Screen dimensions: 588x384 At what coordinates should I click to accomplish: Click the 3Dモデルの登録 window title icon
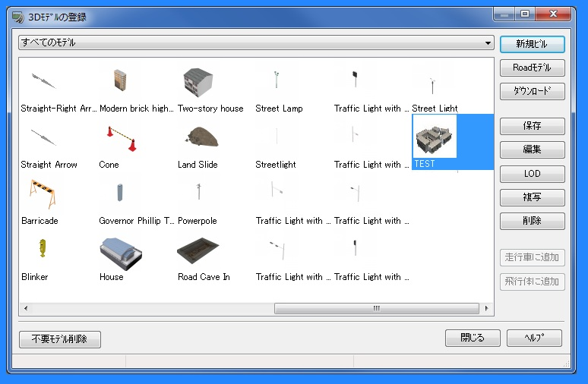(x=17, y=17)
